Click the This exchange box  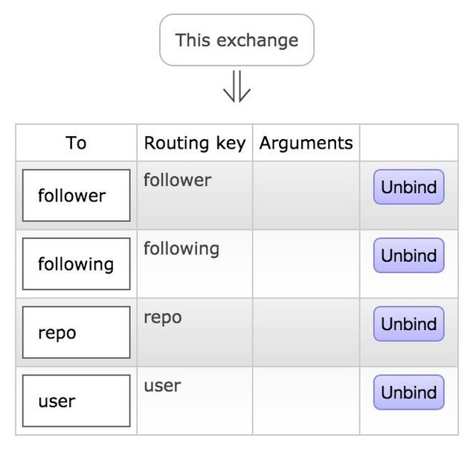(x=237, y=39)
